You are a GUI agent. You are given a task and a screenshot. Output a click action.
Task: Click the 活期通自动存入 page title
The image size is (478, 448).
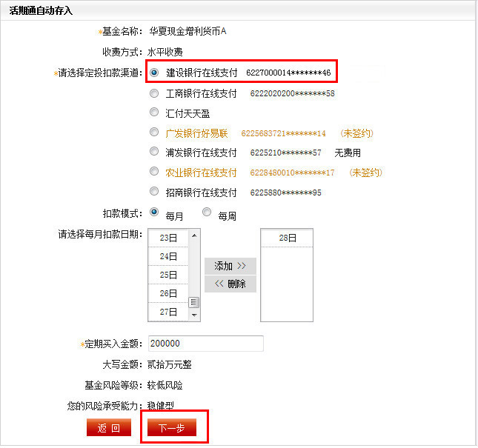tap(41, 11)
